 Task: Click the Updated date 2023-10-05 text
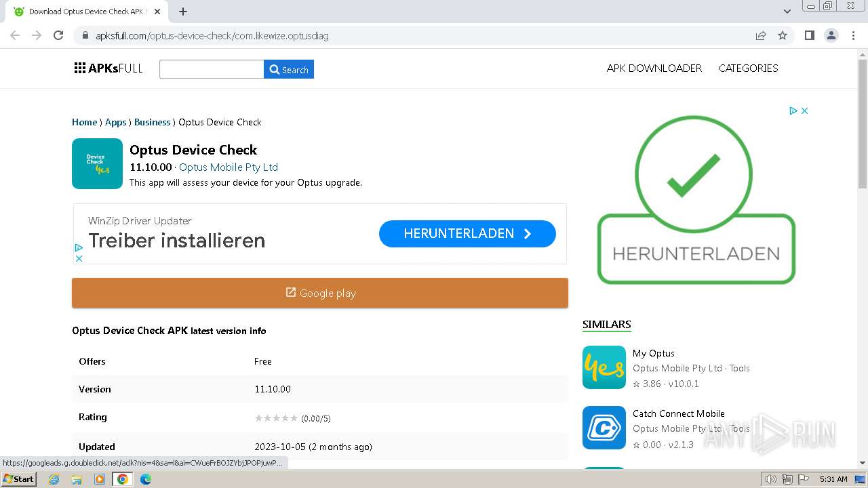(313, 447)
